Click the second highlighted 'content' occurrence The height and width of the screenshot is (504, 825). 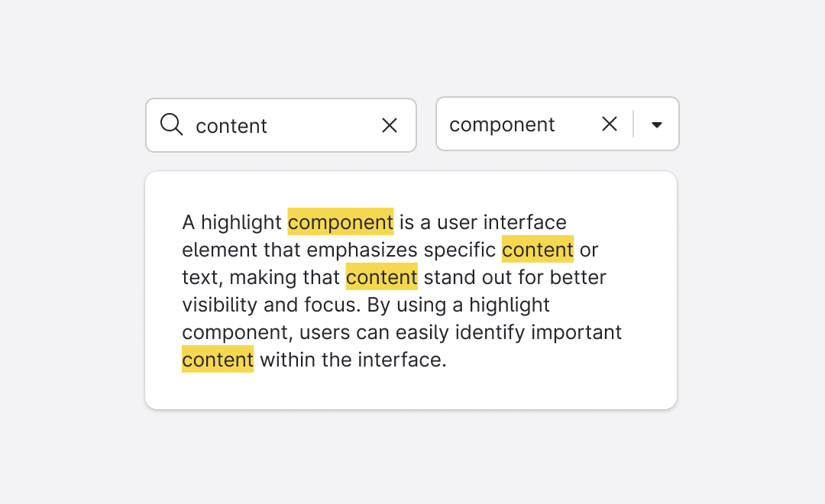tap(381, 277)
